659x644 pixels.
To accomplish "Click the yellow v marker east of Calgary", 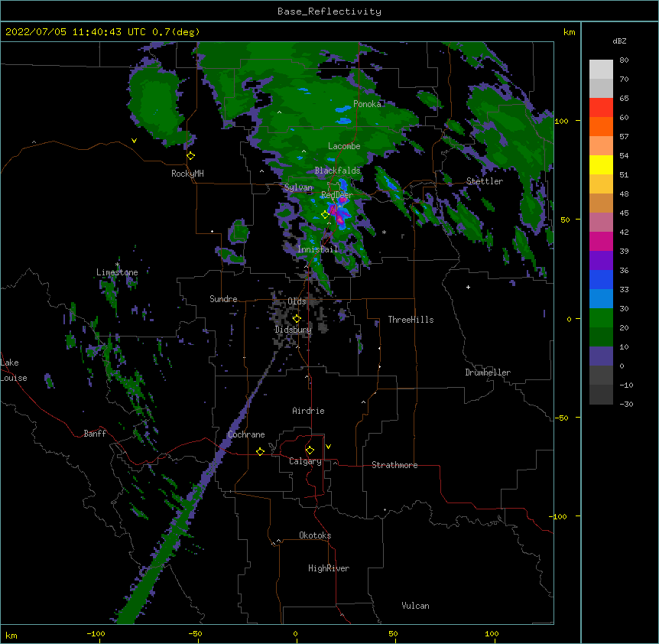I will [328, 447].
